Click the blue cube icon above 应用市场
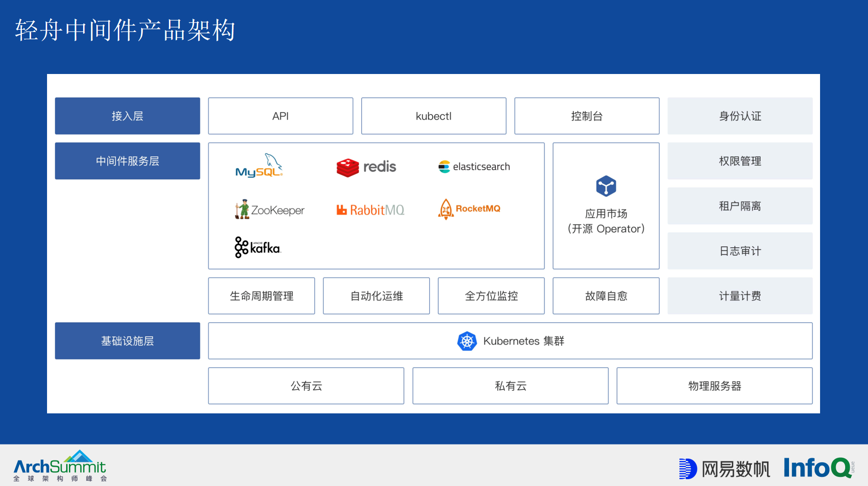This screenshot has height=486, width=868. tap(606, 186)
